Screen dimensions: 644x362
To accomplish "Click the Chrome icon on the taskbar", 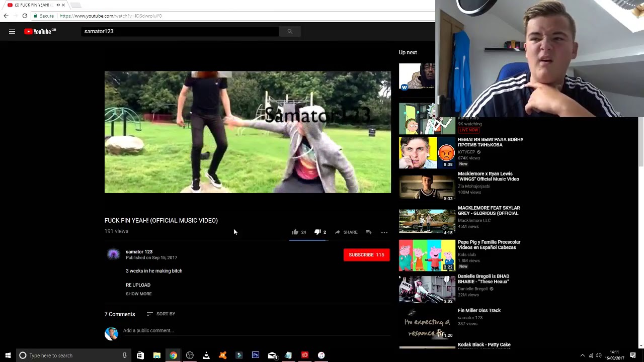I will [173, 355].
